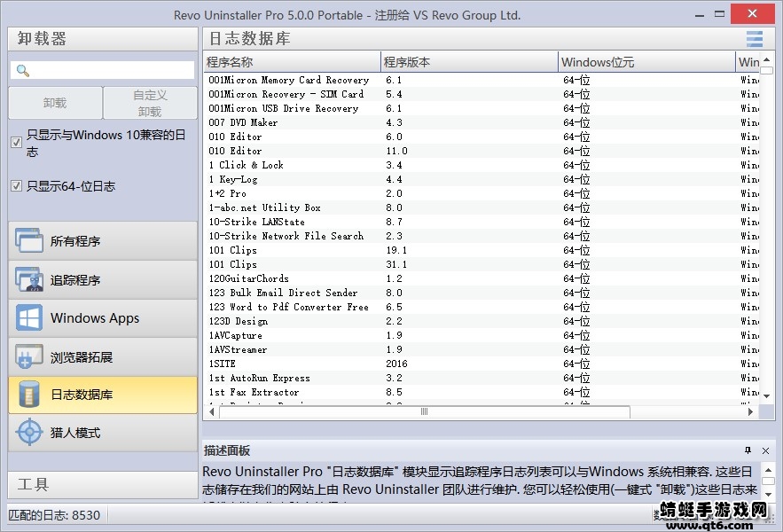Select the Windows Apps logo icon
The height and width of the screenshot is (532, 783).
[x=29, y=318]
